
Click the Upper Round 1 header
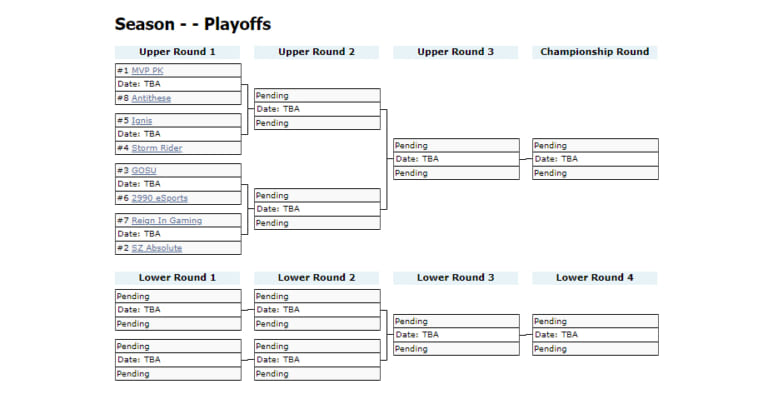(177, 52)
